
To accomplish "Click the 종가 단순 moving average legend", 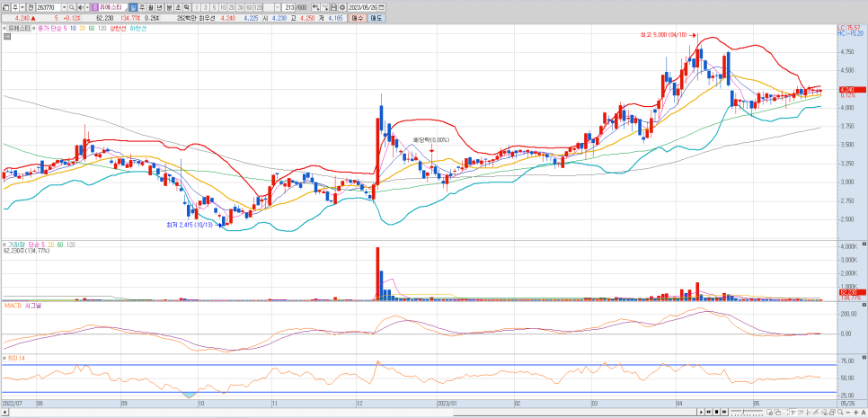I will (x=51, y=28).
